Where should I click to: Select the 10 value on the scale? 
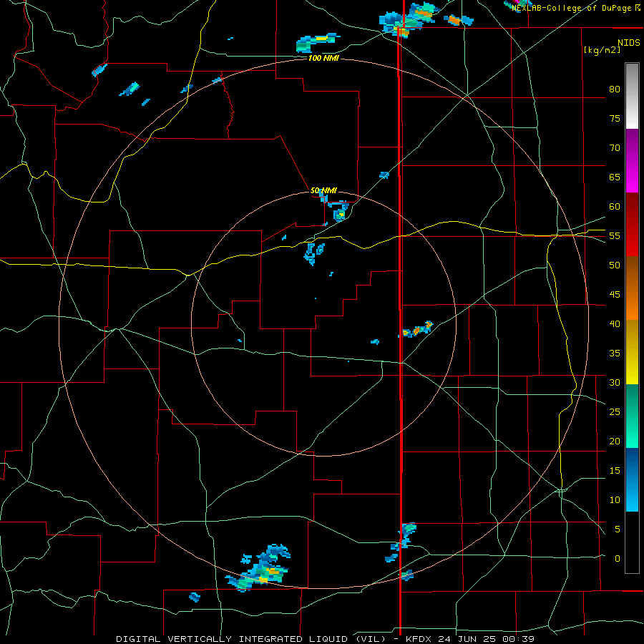point(615,500)
